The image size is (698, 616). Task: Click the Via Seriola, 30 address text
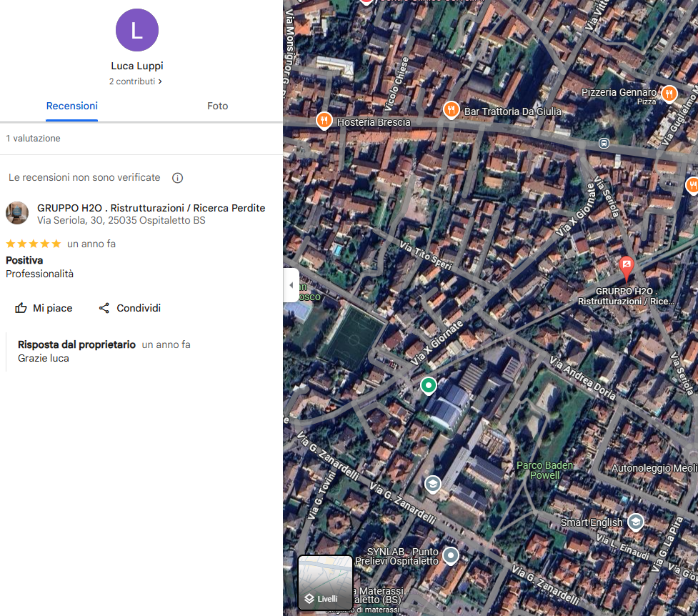pos(121,221)
